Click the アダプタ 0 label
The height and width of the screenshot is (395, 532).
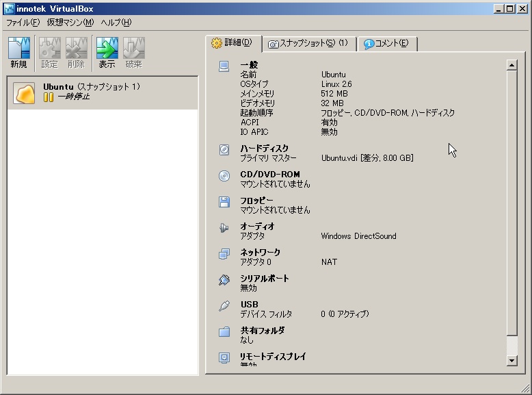256,262
